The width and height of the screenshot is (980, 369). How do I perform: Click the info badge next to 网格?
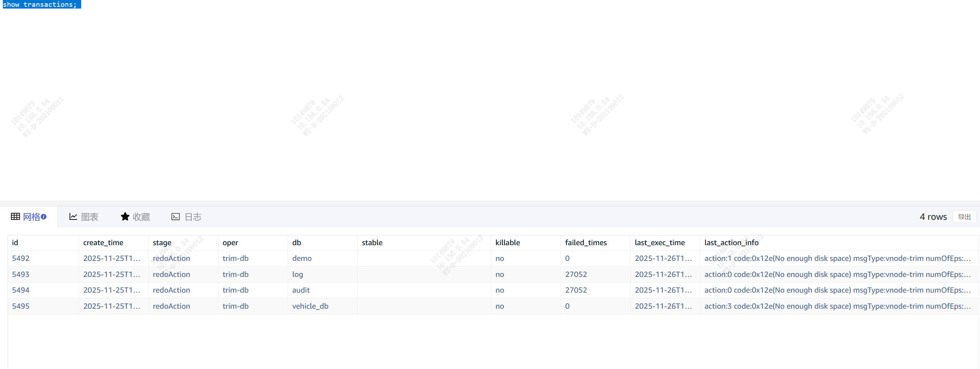(x=44, y=217)
